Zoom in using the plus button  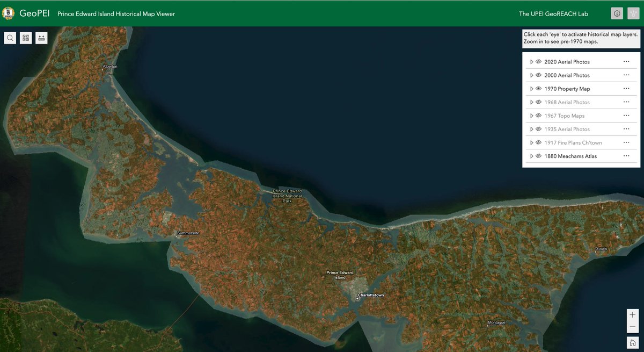632,315
